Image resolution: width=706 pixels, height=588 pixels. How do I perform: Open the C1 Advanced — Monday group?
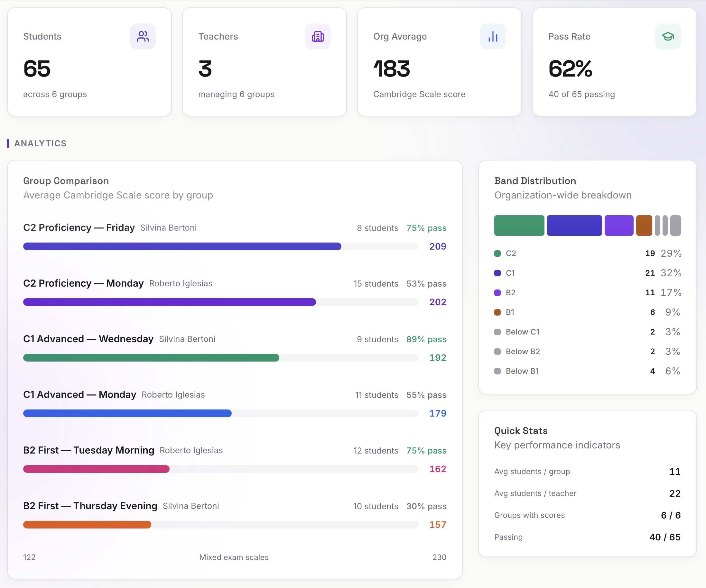[80, 394]
